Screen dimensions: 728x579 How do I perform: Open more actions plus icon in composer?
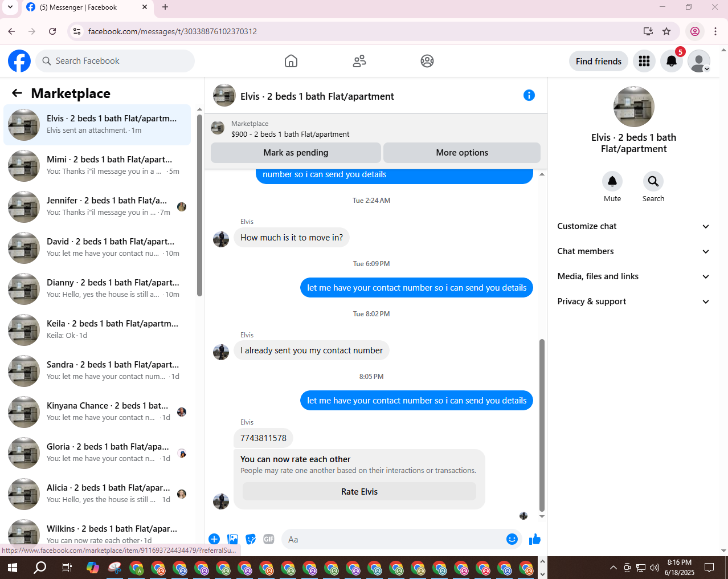214,539
